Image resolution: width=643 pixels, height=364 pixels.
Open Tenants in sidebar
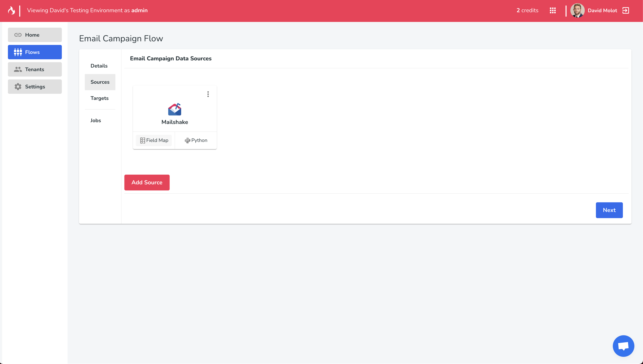click(x=35, y=69)
